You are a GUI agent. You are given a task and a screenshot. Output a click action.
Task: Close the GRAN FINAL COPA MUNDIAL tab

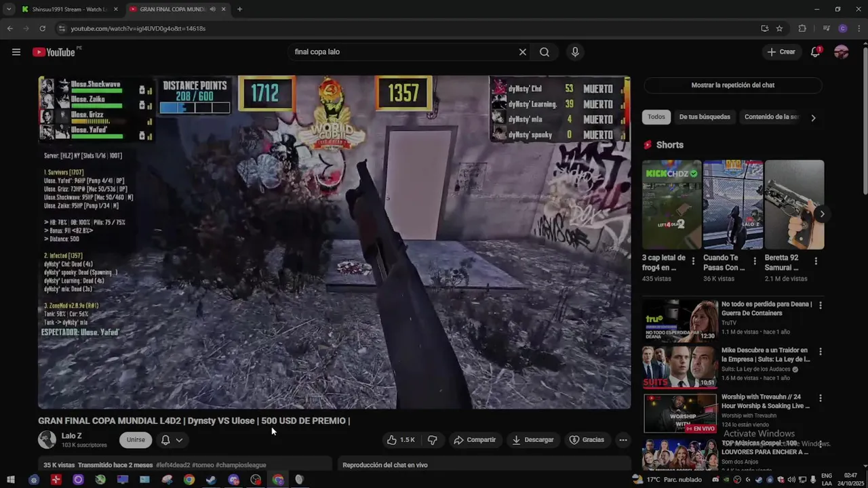point(223,9)
